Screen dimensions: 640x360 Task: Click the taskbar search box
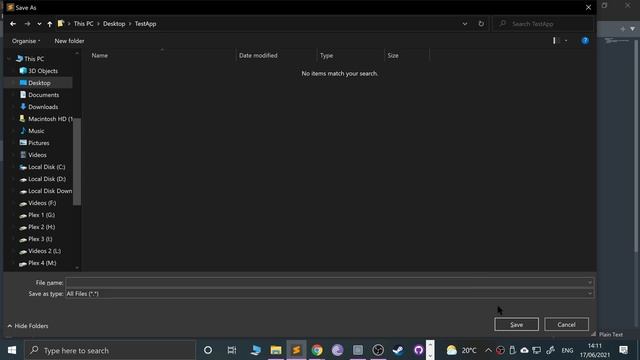[110, 350]
